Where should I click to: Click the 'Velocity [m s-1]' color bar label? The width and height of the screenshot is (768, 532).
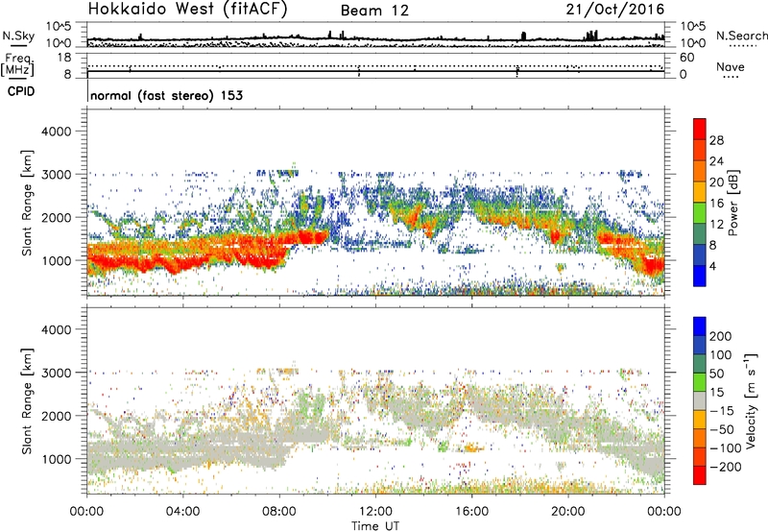pyautogui.click(x=751, y=400)
